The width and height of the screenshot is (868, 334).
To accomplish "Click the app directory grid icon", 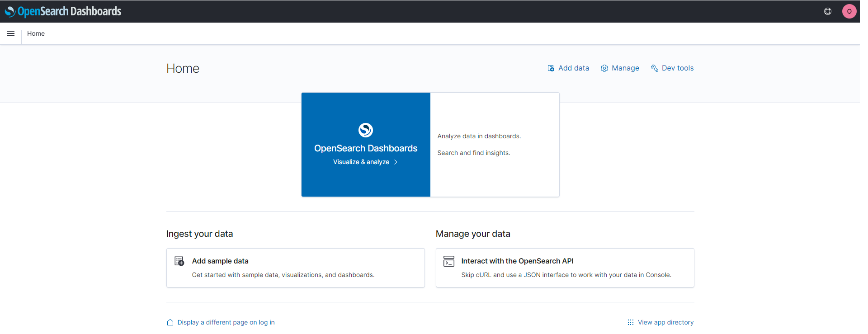I will click(x=631, y=322).
